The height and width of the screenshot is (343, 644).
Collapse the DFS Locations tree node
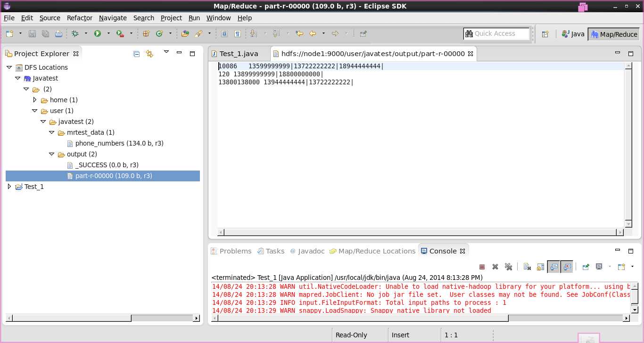(x=9, y=67)
